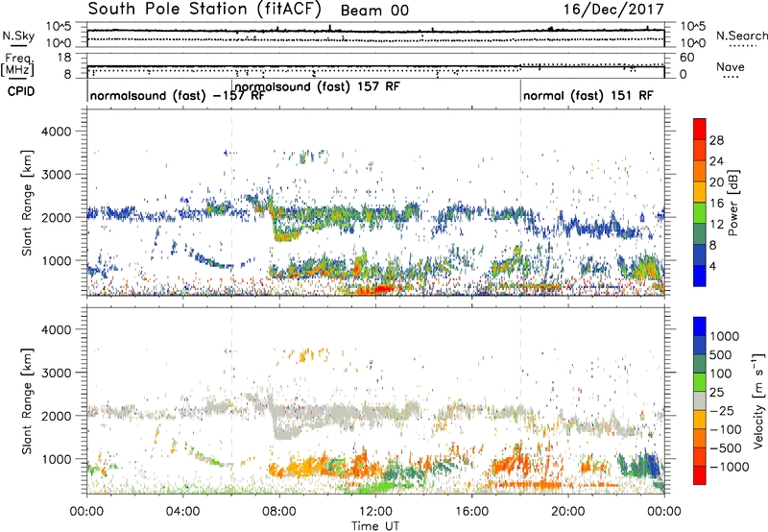Screen dimensions: 768x532
Task: Click the '16:00' time axis tick
Action: coord(471,512)
